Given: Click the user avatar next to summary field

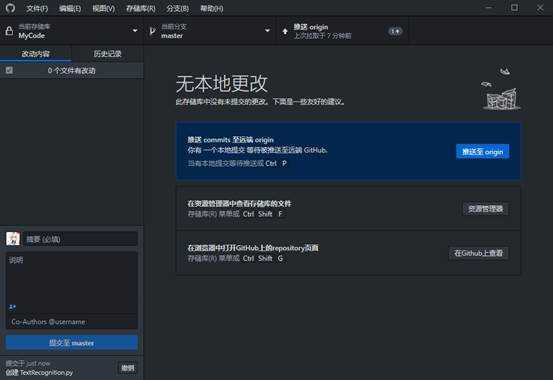Looking at the screenshot, I should 13,239.
